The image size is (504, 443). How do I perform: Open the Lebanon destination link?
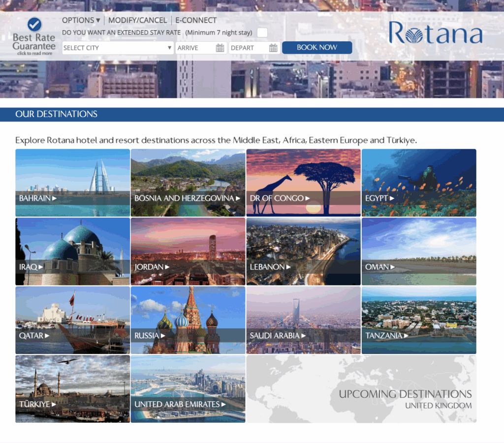click(x=303, y=252)
